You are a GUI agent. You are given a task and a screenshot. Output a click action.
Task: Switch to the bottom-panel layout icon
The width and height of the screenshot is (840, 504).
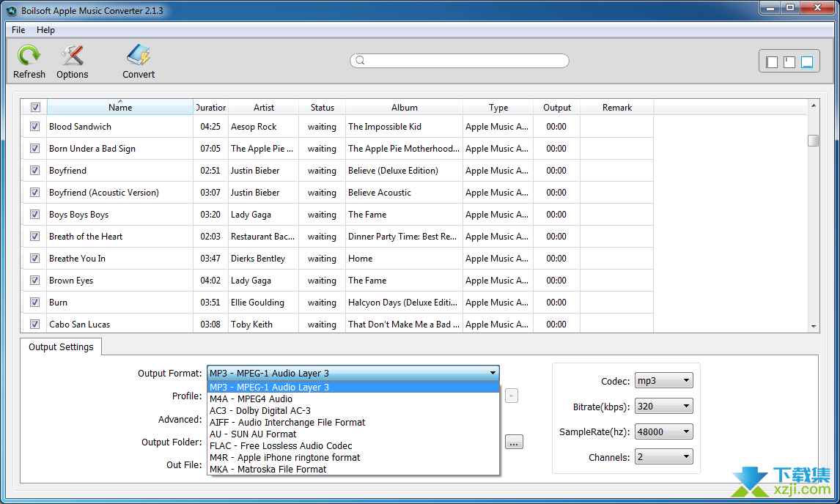pyautogui.click(x=807, y=62)
